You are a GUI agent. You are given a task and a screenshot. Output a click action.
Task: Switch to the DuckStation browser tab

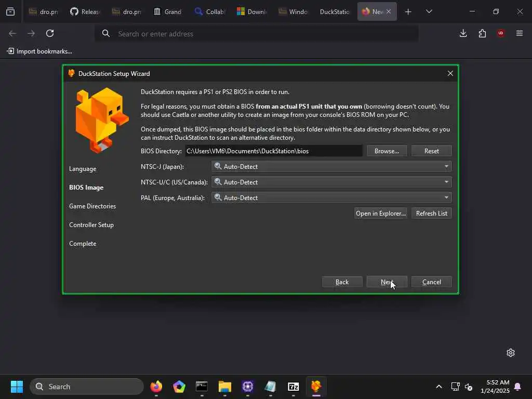click(335, 11)
